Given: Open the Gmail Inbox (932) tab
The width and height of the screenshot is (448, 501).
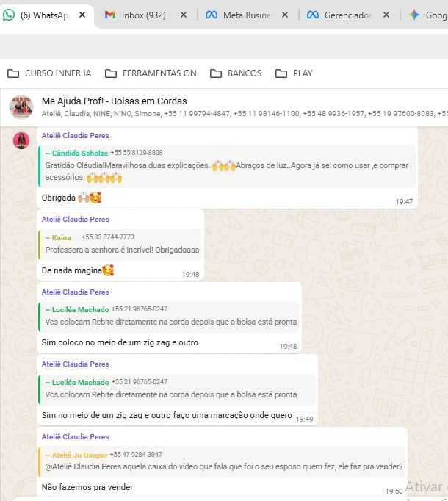Looking at the screenshot, I should (x=145, y=15).
